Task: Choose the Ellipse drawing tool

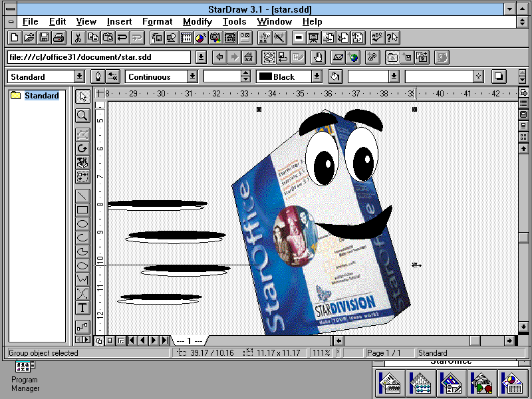Action: pyautogui.click(x=82, y=224)
